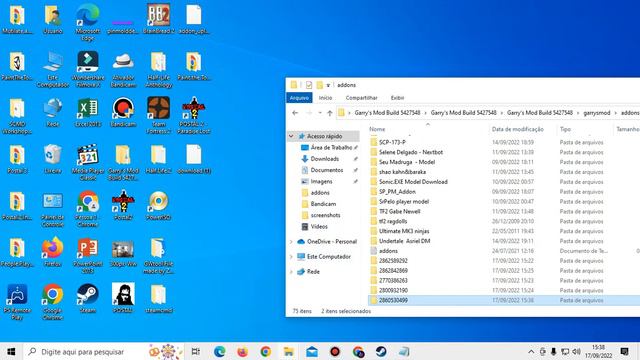
Task: Open the Rede desktop icon
Action: pyautogui.click(x=53, y=113)
